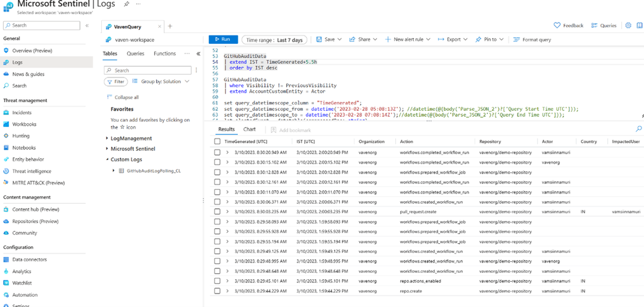
Task: Open the settings gear icon
Action: point(628,26)
